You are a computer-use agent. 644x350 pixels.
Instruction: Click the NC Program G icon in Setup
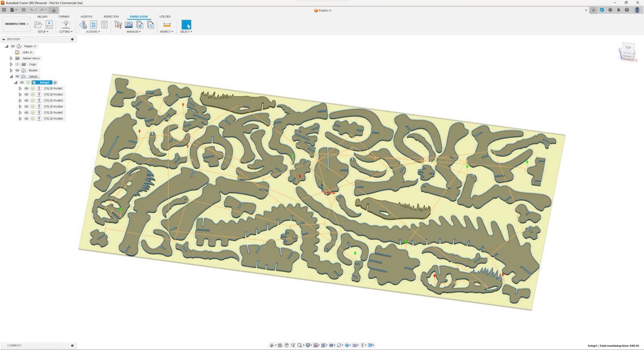49,25
